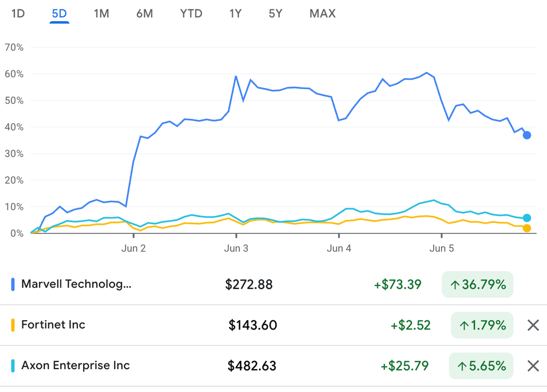This screenshot has height=392, width=547.
Task: Click the +$25.79 change value
Action: pyautogui.click(x=405, y=366)
